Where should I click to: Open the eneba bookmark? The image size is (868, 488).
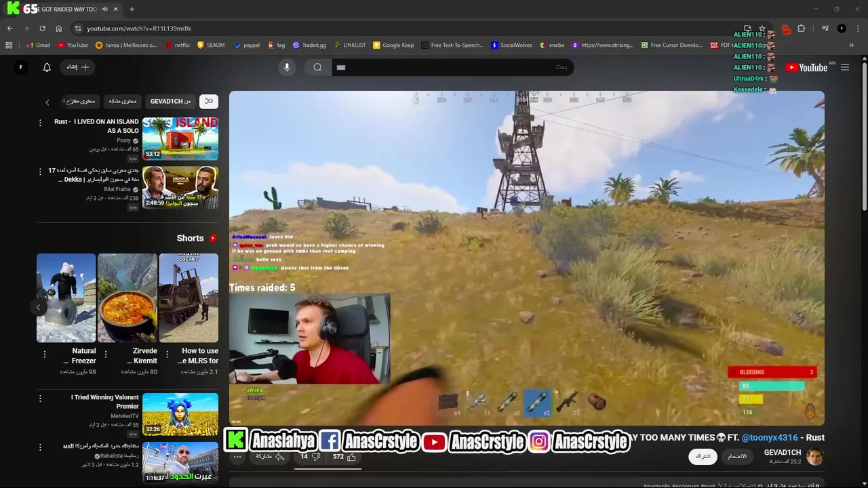[552, 45]
